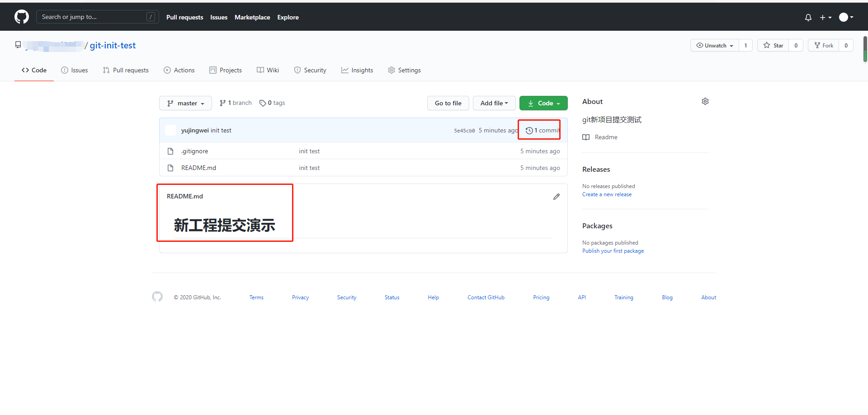Open the footer Blog link
This screenshot has height=415, width=868.
click(x=667, y=297)
